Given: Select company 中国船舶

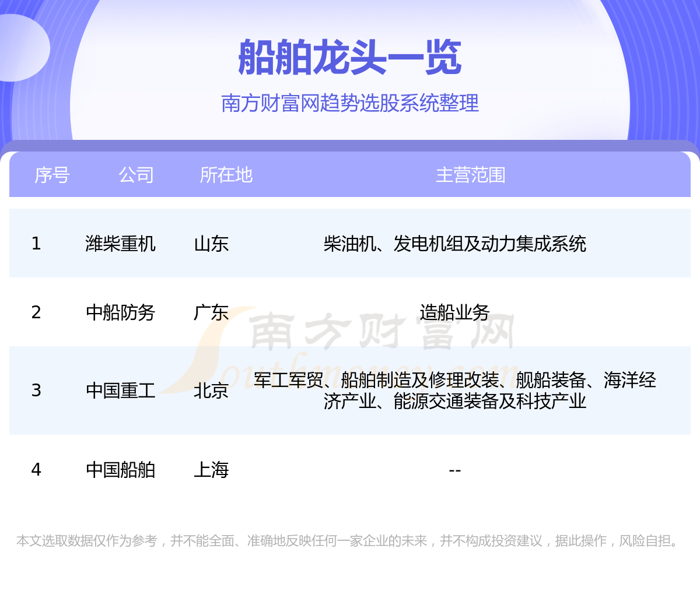Looking at the screenshot, I should [x=120, y=470].
